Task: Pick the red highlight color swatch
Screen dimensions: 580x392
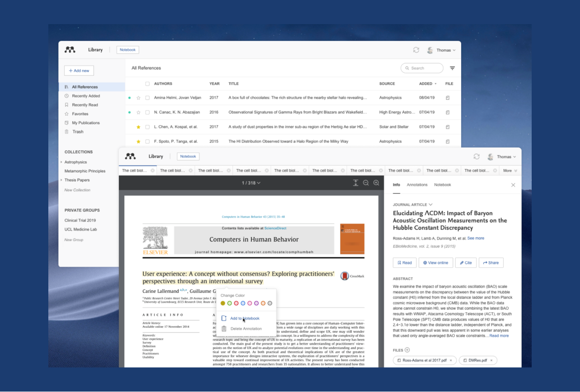Action: tap(236, 303)
